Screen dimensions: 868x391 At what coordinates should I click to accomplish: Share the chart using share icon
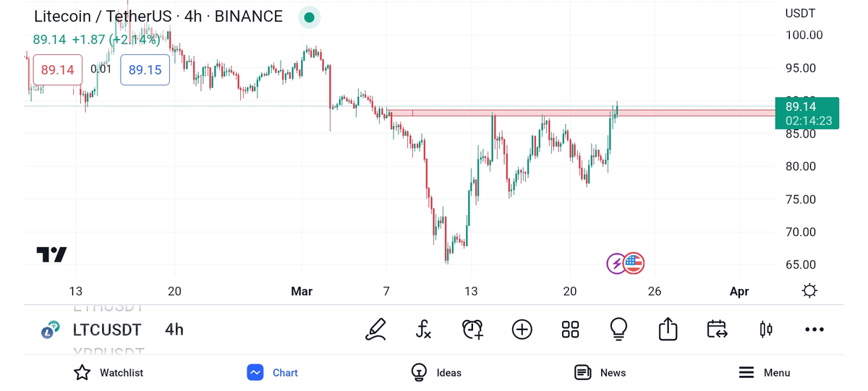[668, 329]
